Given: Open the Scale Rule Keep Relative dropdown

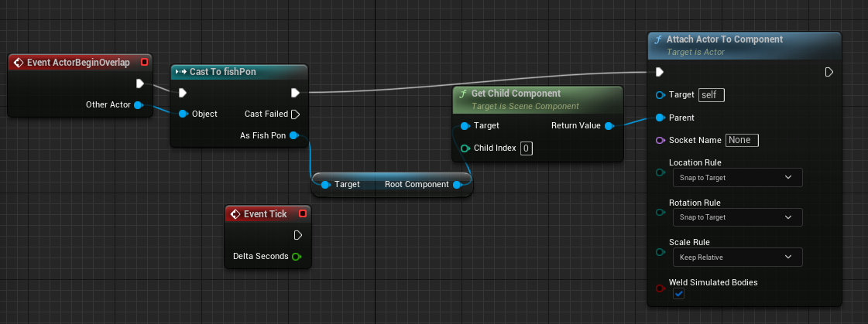Looking at the screenshot, I should pyautogui.click(x=737, y=257).
